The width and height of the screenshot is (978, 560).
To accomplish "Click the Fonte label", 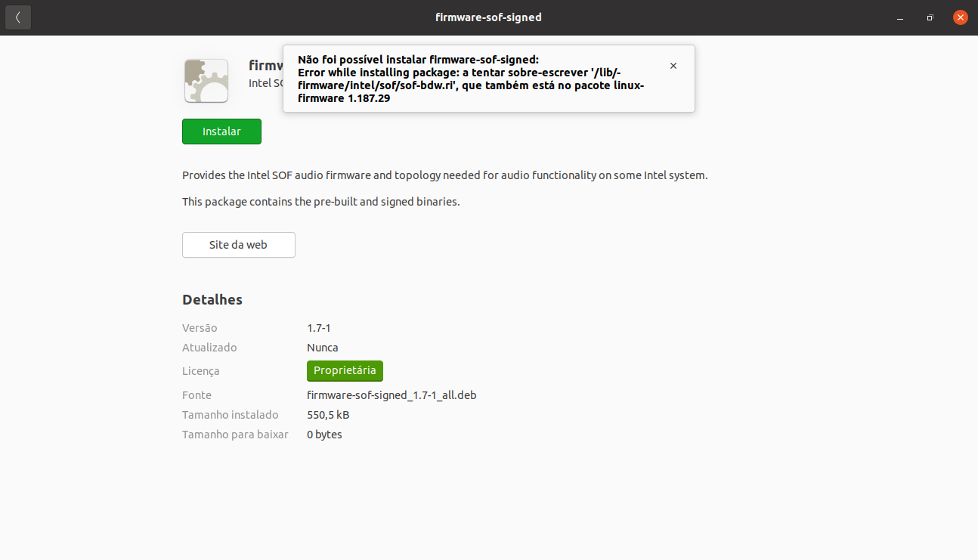I will tap(197, 395).
